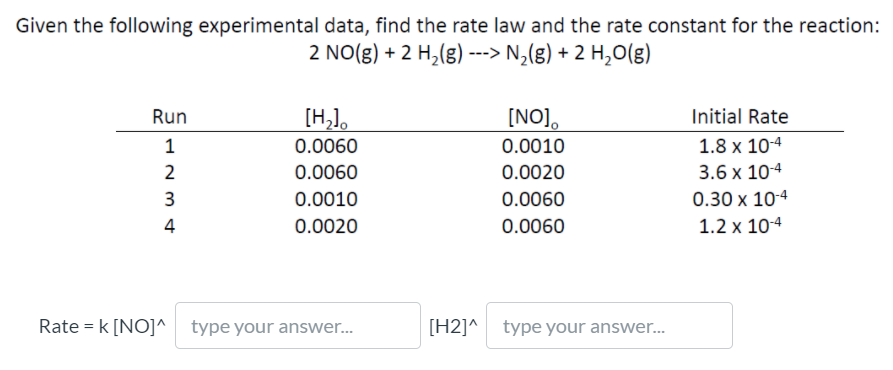Screen dimensions: 893x370
Task: Click the run 2 NO value 0.0020
Action: click(533, 172)
